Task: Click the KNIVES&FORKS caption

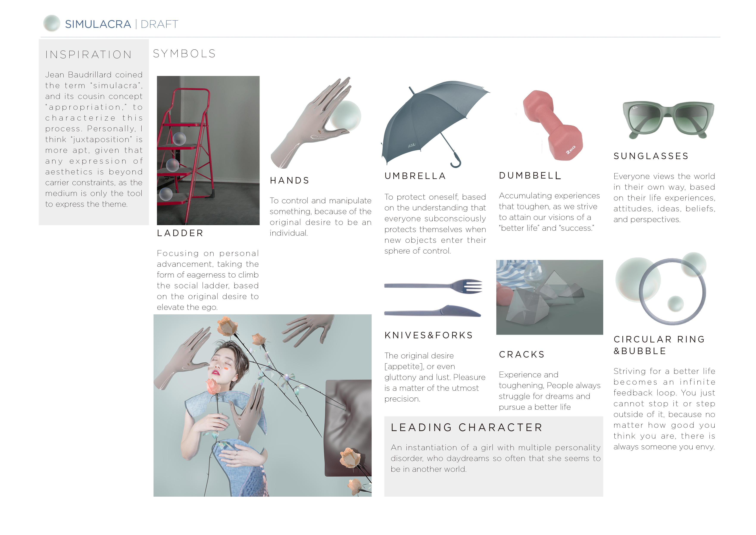Action: (429, 335)
